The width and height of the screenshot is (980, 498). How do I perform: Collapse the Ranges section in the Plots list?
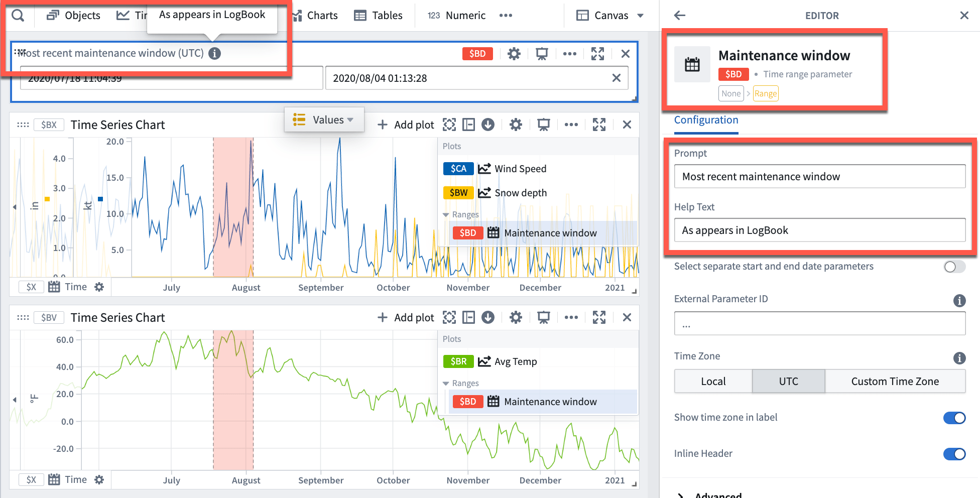pos(446,214)
